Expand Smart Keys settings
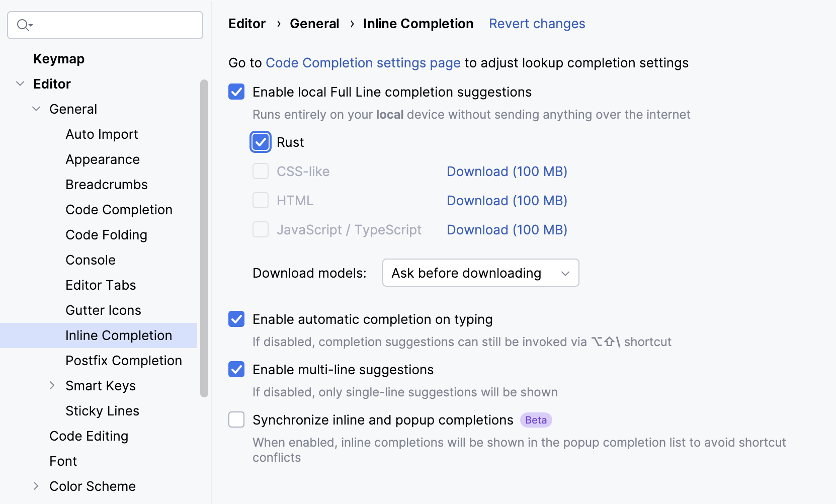Image resolution: width=836 pixels, height=504 pixels. 52,385
